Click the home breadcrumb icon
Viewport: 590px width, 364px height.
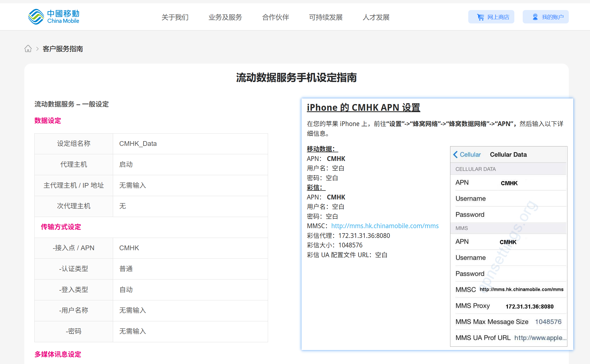pos(28,49)
